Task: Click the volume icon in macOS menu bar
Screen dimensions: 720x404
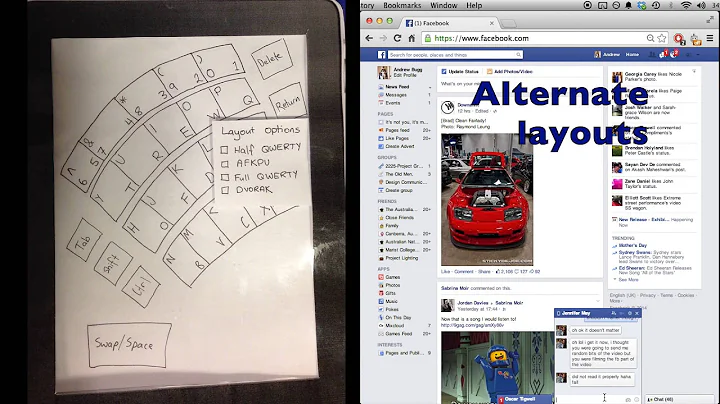Action: [x=701, y=6]
